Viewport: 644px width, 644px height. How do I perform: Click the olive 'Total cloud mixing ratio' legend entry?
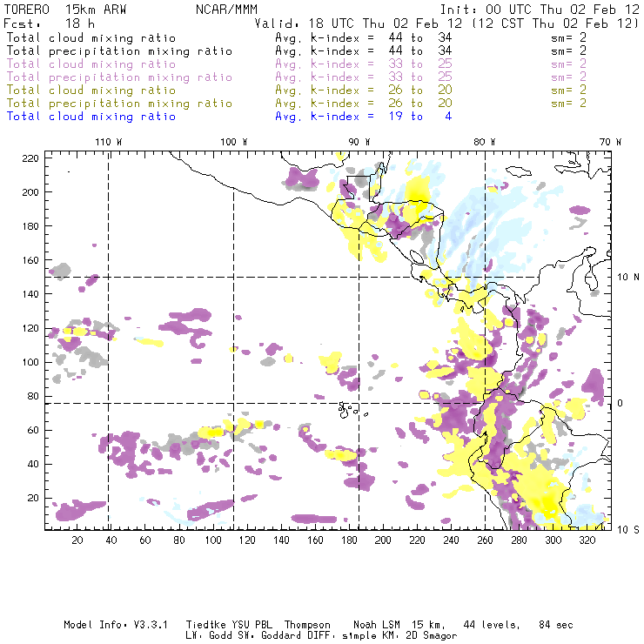coord(91,91)
